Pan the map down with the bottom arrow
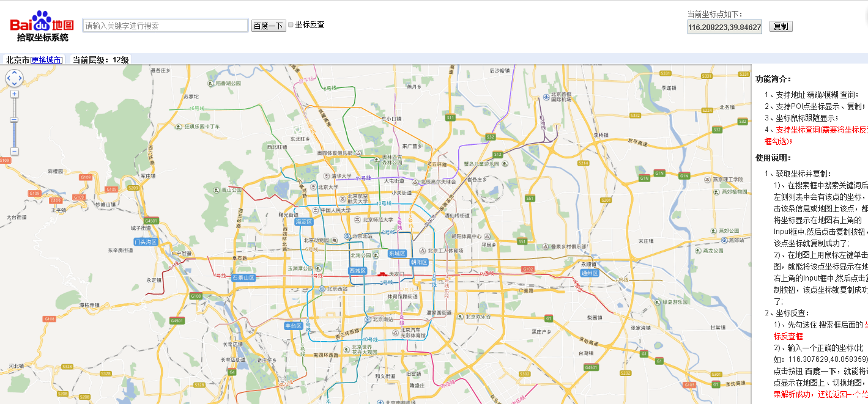Screen dimensions: 868x404 tap(14, 85)
